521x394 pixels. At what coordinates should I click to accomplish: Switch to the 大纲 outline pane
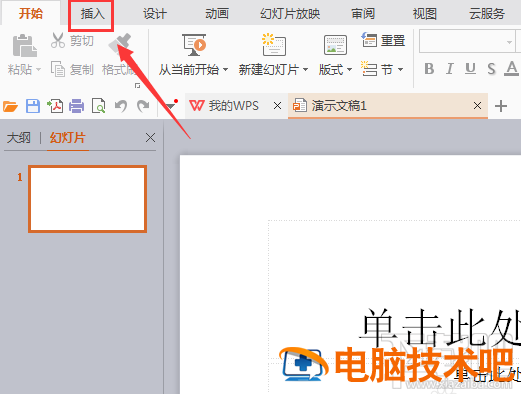[19, 138]
